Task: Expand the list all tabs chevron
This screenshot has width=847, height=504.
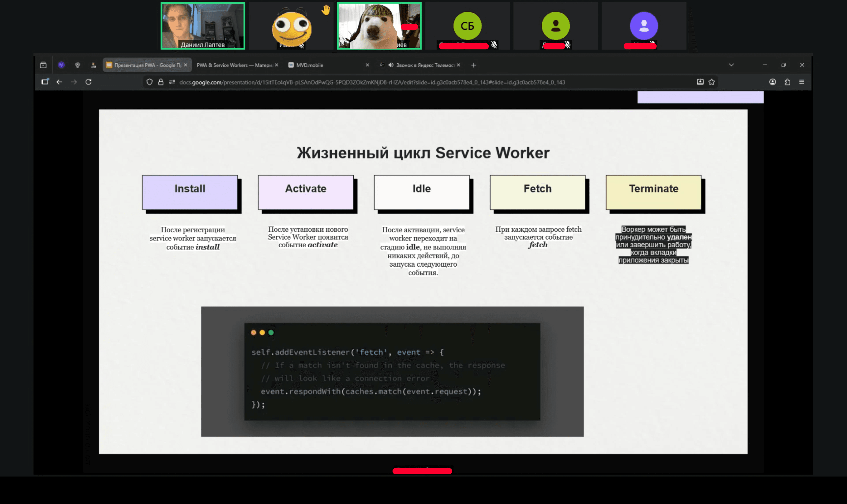Action: (x=732, y=65)
